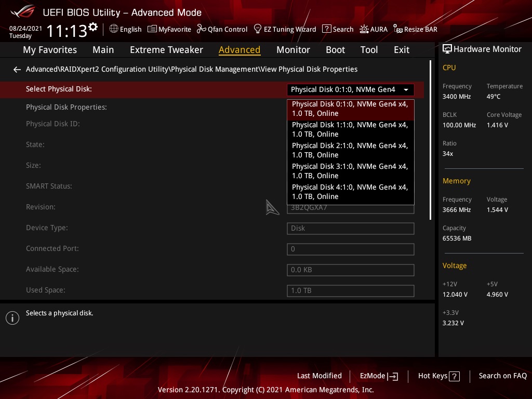This screenshot has height=399, width=532.
Task: Click the Hot Keys question mark icon
Action: [x=454, y=376]
